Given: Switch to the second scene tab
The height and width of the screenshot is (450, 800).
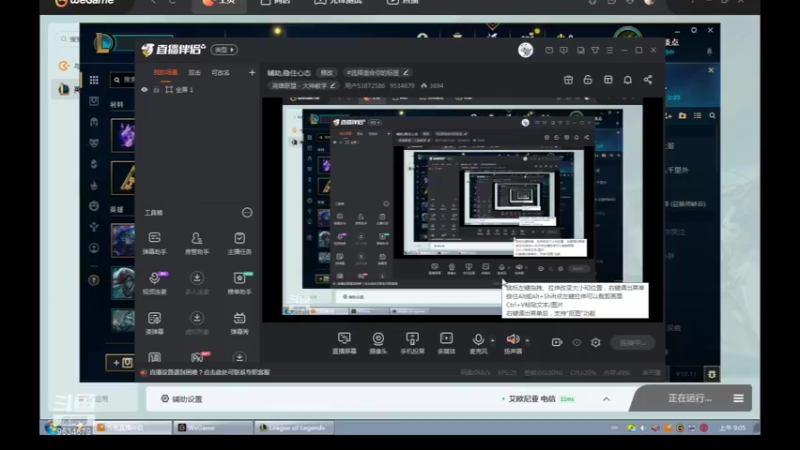Looking at the screenshot, I should tap(194, 72).
